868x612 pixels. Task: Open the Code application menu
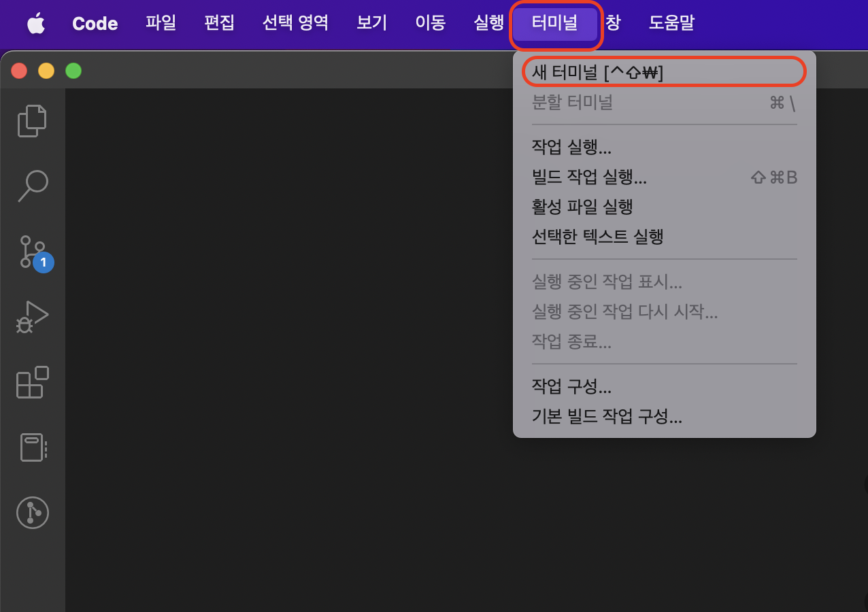(95, 23)
